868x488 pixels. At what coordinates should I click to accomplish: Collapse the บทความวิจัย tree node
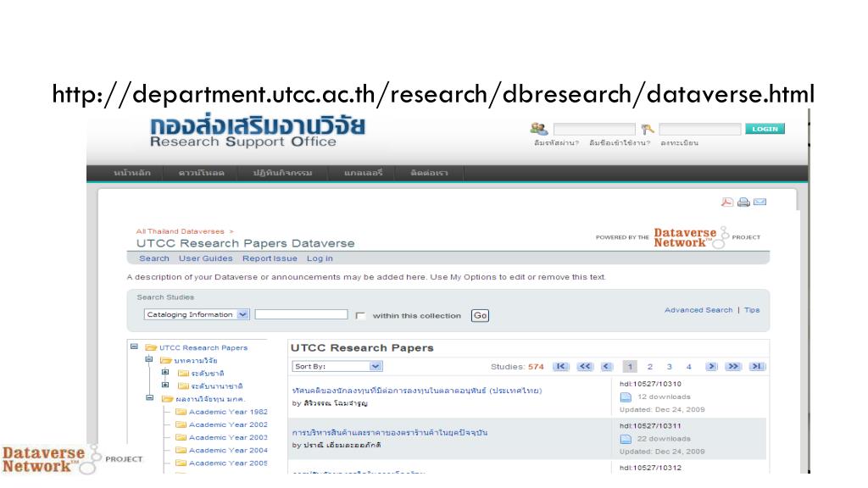[x=149, y=359]
